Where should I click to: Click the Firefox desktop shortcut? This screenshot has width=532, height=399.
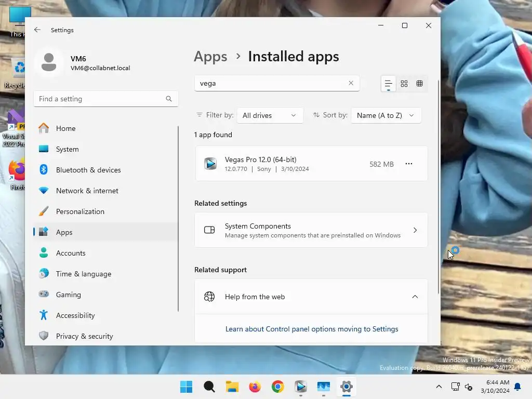pyautogui.click(x=16, y=174)
